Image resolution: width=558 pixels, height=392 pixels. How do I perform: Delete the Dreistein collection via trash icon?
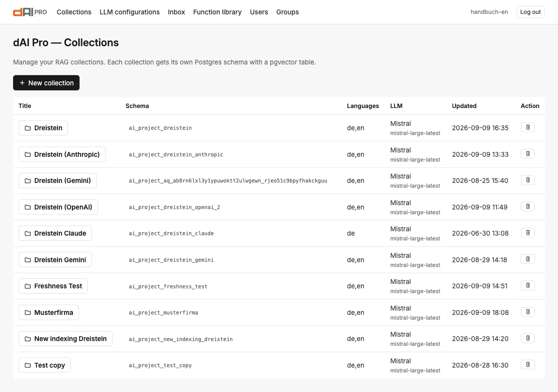(527, 127)
